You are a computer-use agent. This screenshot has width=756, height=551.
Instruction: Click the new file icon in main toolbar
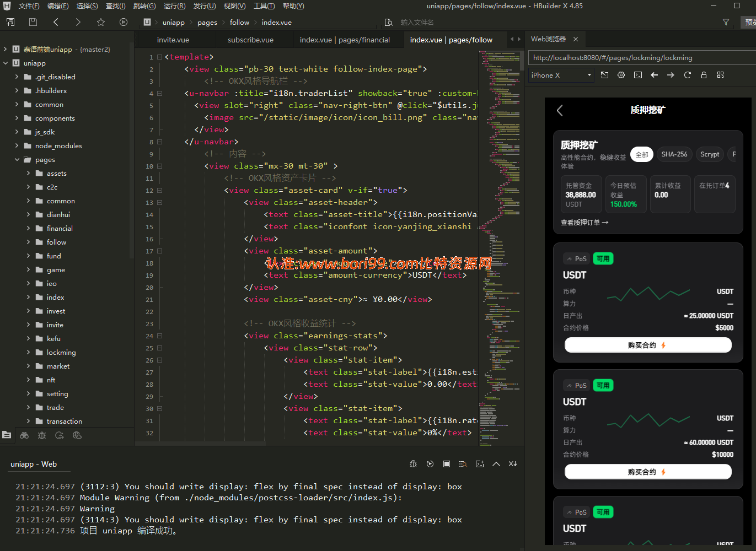coord(10,22)
